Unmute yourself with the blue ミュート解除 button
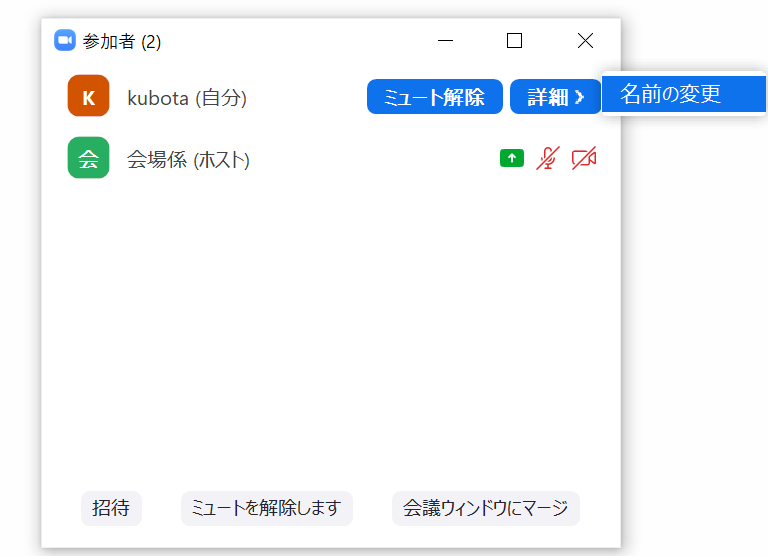The image size is (768, 556). point(435,97)
